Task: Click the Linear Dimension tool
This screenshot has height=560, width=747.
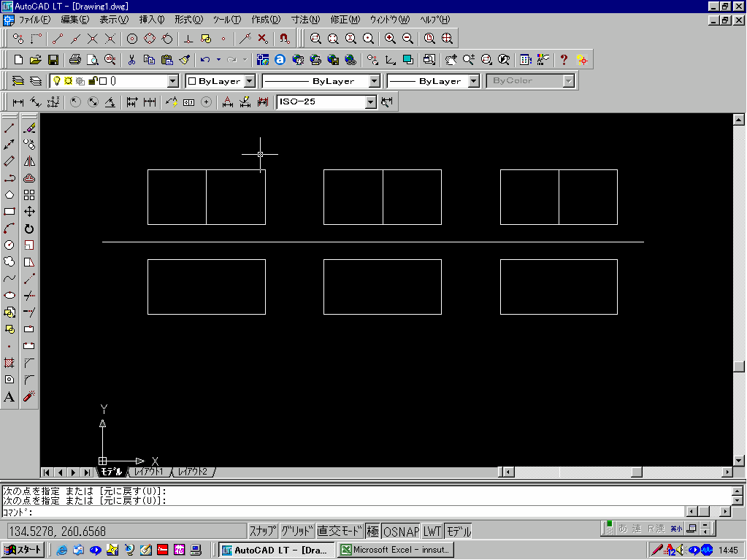Action: 18,102
